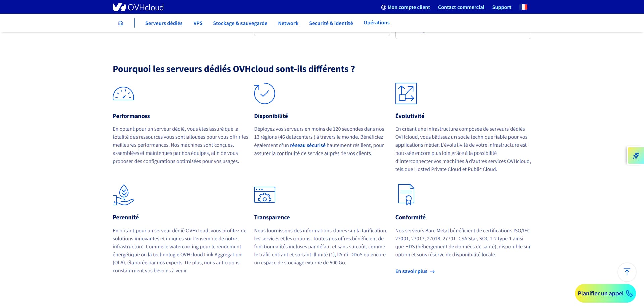644x308 pixels.
Task: Open Contact commercial link
Action: [461, 7]
